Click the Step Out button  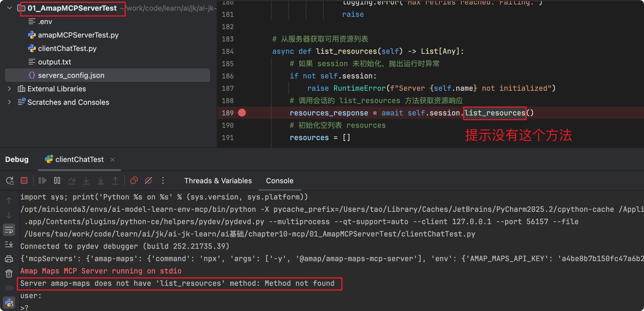[x=115, y=180]
